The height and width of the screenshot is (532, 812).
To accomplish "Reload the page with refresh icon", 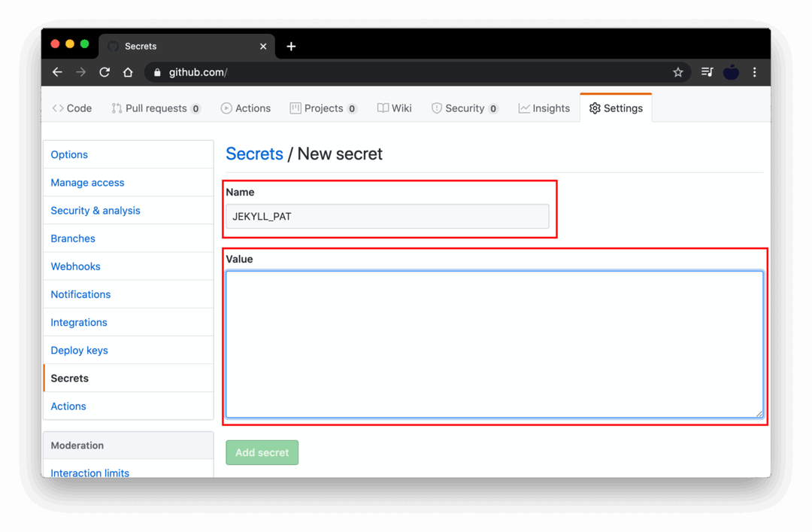I will [105, 72].
